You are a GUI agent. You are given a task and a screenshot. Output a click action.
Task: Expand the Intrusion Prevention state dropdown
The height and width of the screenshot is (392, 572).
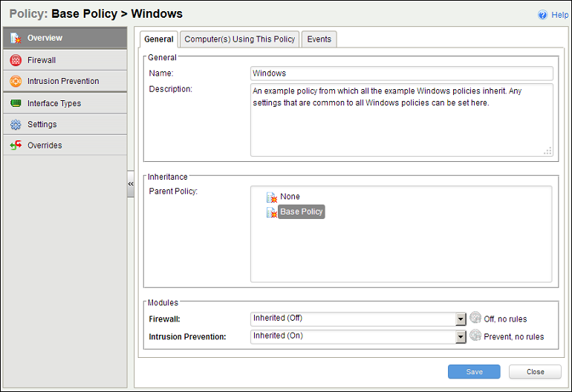(461, 336)
